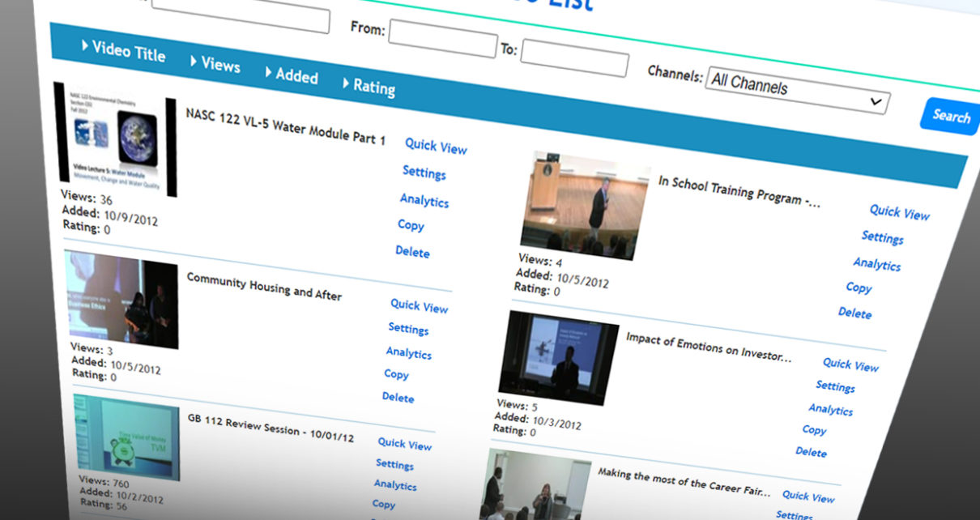The image size is (980, 520).
Task: Open Impact of Emotions video thumbnail
Action: tap(558, 357)
